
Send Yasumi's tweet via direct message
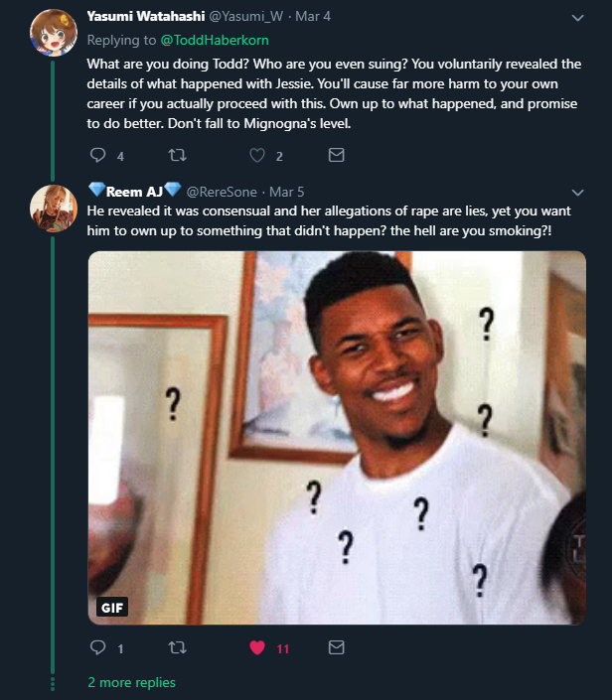(337, 155)
